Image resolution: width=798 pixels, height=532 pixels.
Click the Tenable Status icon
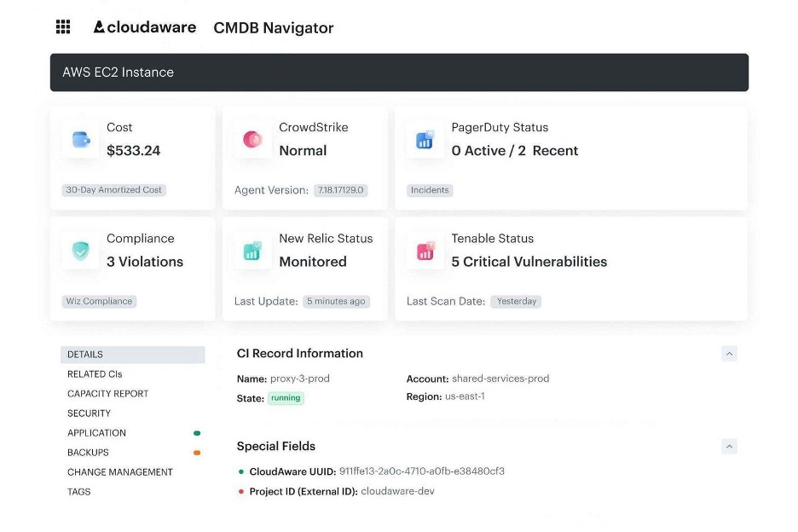point(425,251)
